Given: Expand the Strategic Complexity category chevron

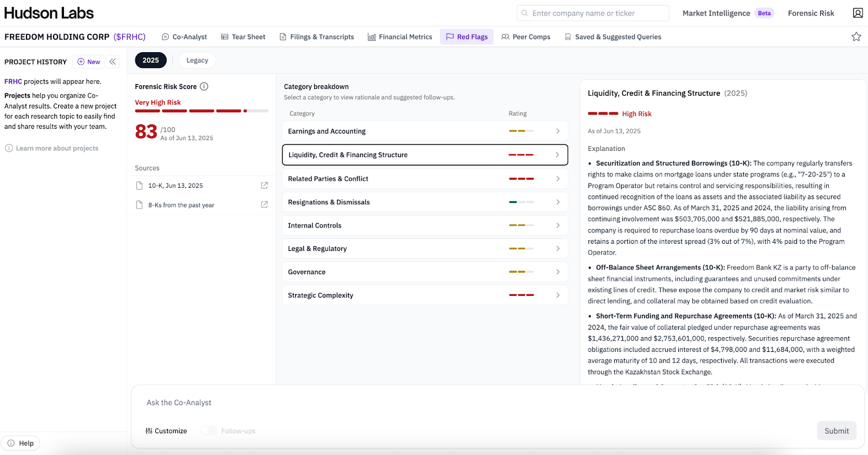Looking at the screenshot, I should [558, 295].
